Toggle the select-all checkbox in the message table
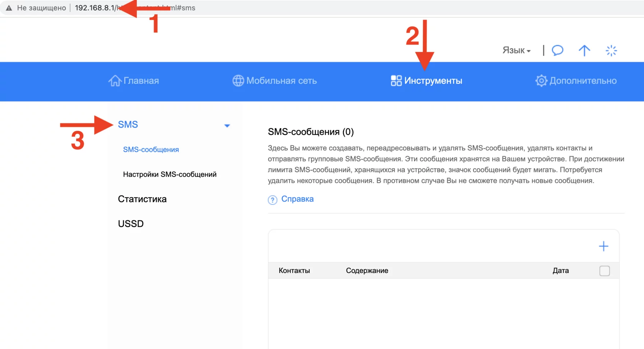 pyautogui.click(x=605, y=270)
